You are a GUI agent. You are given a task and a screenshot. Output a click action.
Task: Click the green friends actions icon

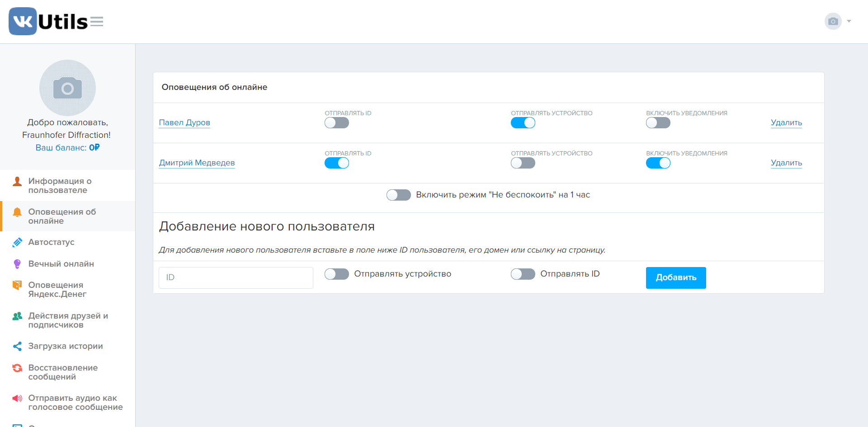click(17, 316)
